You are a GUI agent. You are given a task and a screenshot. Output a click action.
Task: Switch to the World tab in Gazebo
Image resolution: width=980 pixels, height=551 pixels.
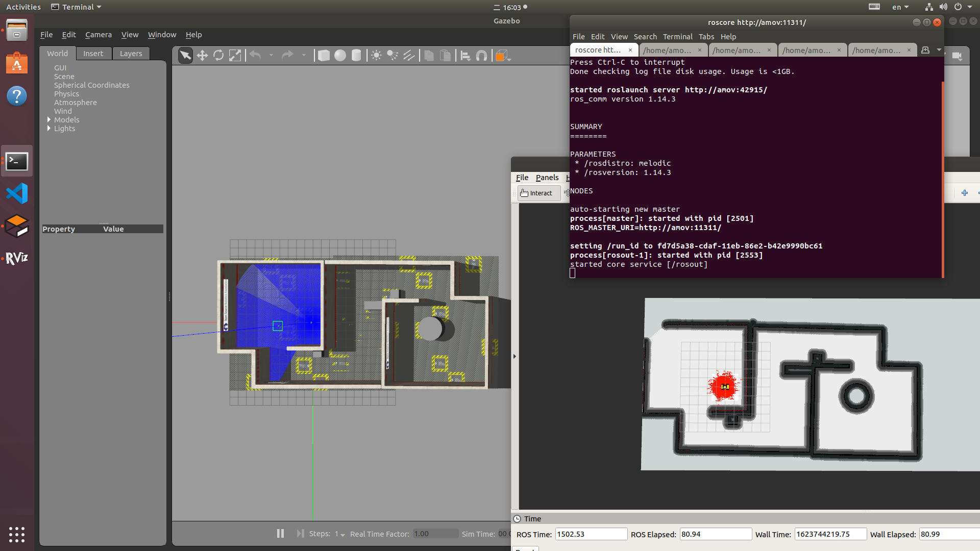tap(57, 53)
